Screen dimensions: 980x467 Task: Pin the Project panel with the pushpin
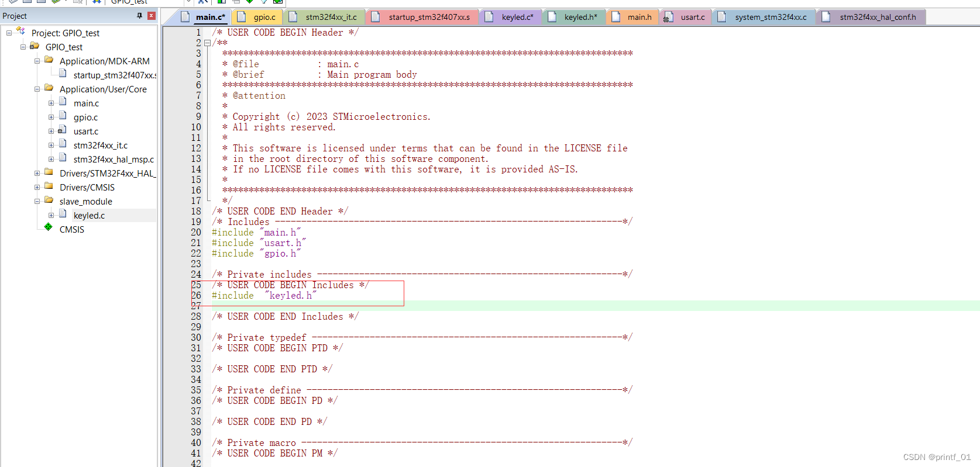click(x=139, y=16)
